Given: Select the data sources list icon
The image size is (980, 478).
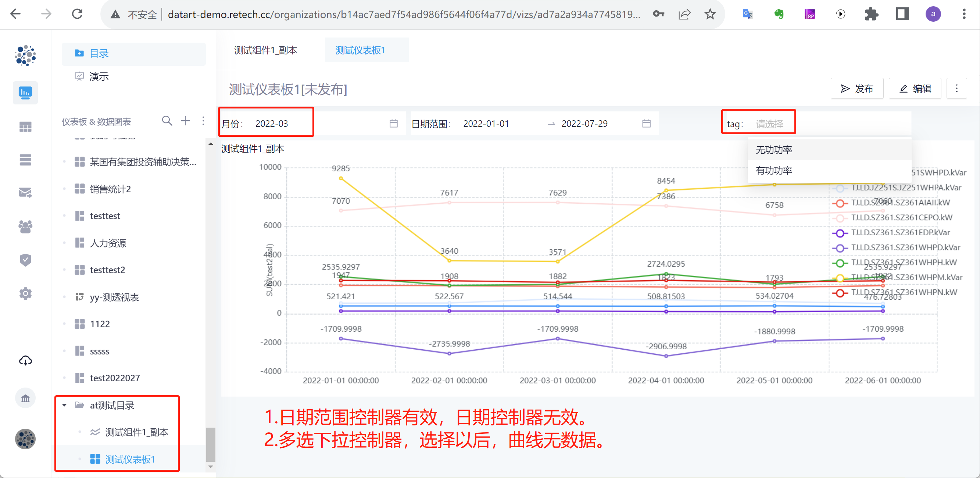Looking at the screenshot, I should [x=25, y=160].
